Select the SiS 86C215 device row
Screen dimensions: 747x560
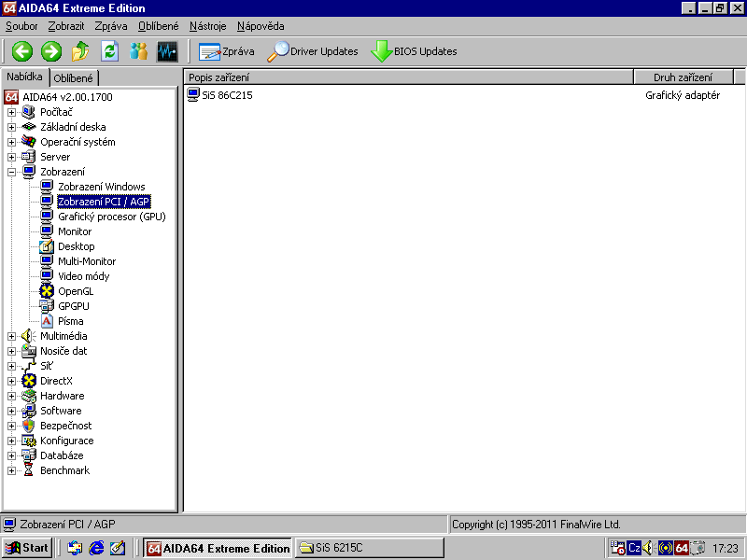(x=227, y=95)
